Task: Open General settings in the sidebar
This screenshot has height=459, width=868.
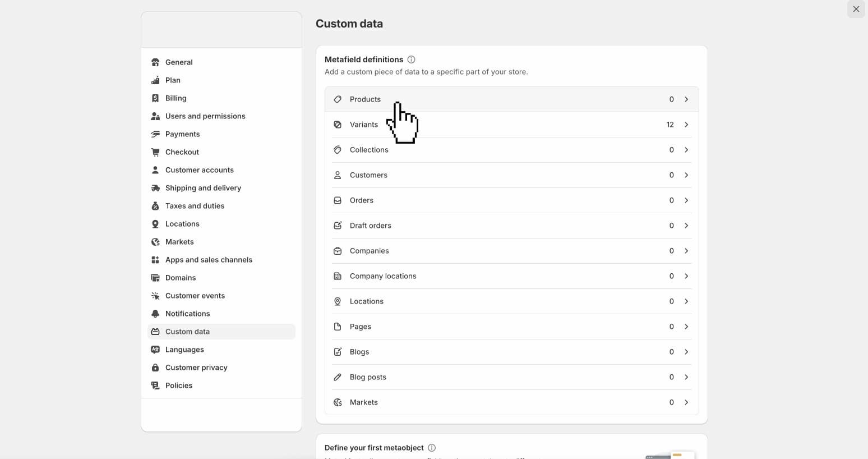Action: [179, 62]
